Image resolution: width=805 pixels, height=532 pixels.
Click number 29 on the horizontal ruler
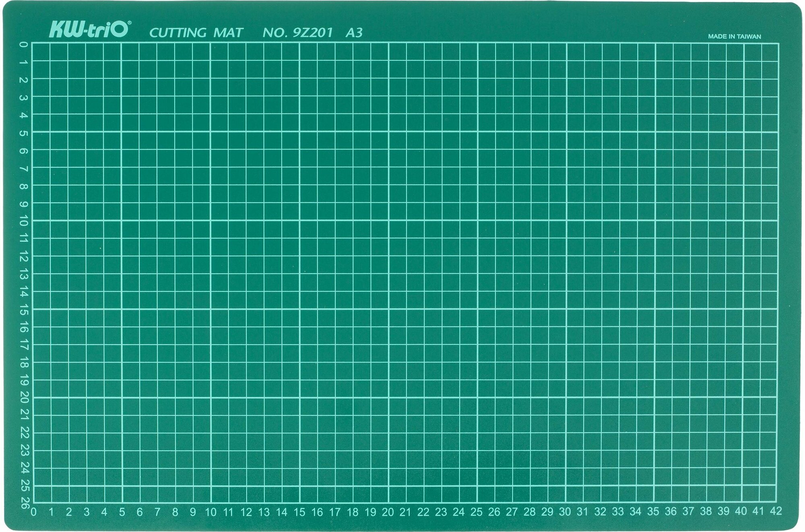coord(547,512)
